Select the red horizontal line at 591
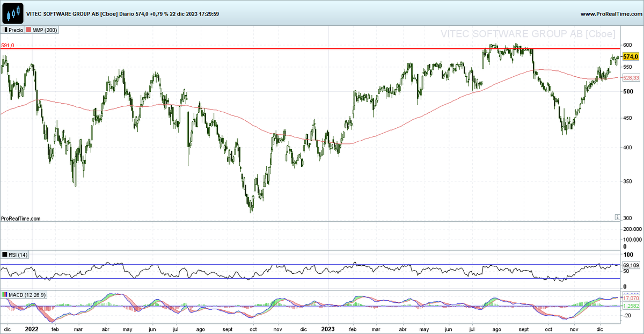This screenshot has height=334, width=644. point(310,49)
